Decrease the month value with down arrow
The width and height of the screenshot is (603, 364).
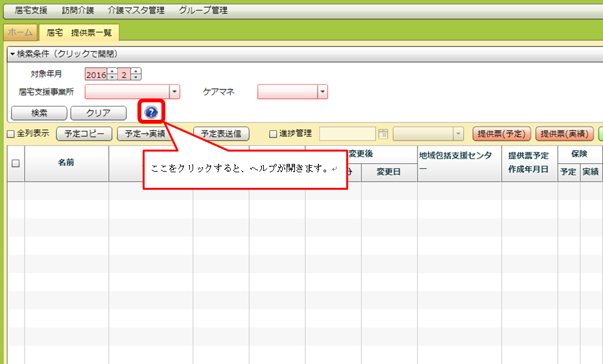coord(136,77)
